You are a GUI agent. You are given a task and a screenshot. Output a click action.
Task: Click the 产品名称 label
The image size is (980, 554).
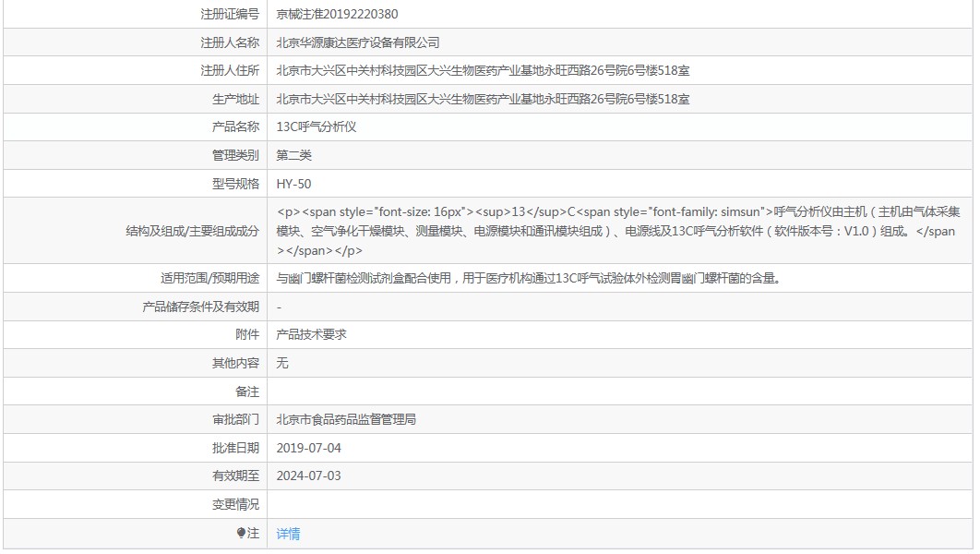[x=235, y=126]
